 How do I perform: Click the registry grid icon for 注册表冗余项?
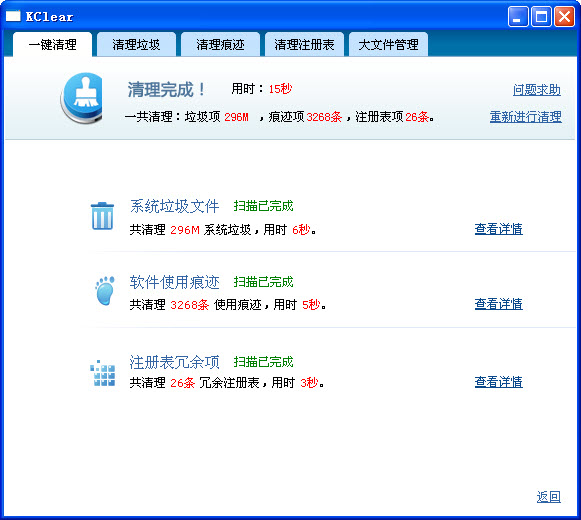tap(103, 373)
